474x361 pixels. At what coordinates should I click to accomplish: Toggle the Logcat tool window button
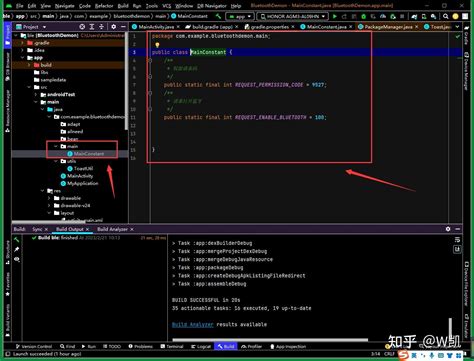point(201,347)
